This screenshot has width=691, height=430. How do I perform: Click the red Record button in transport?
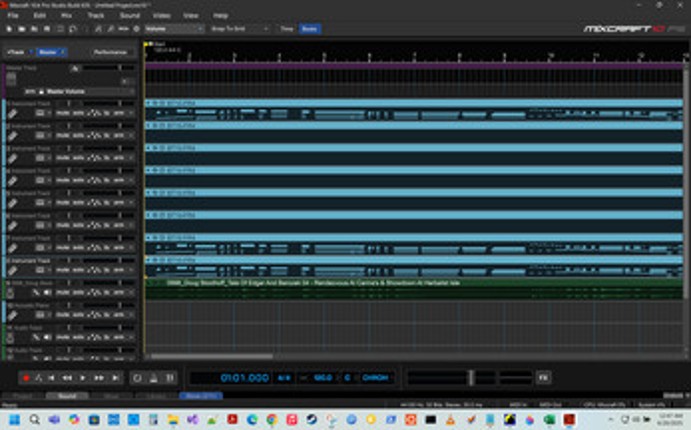pos(26,378)
